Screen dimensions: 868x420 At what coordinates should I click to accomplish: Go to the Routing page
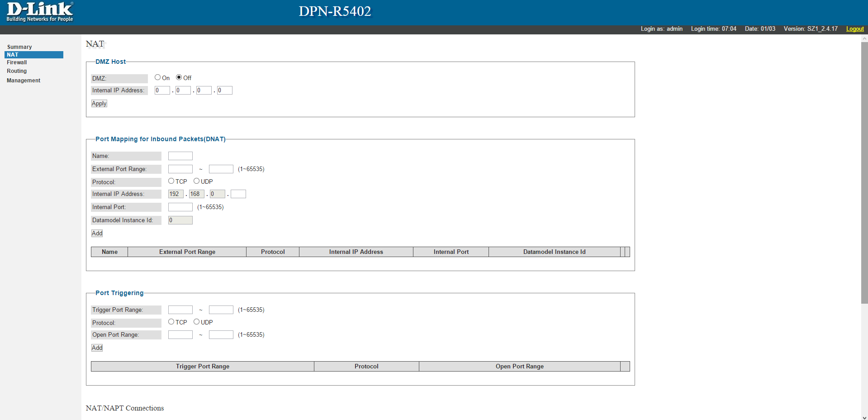tap(17, 71)
